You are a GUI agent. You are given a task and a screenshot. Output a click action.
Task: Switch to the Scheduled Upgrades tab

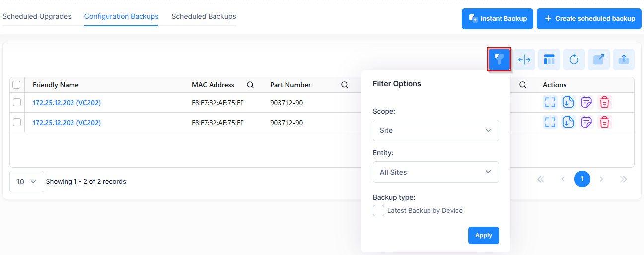37,17
